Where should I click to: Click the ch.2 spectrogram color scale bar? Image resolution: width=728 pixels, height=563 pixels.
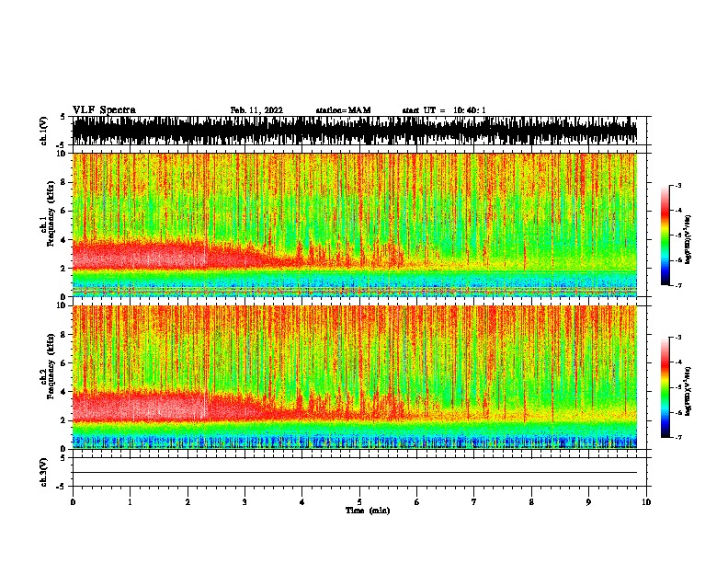(665, 387)
